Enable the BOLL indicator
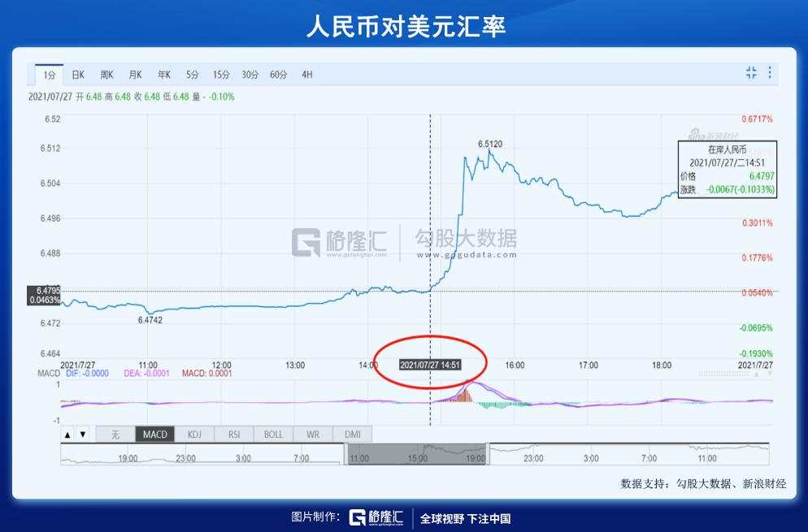This screenshot has height=532, width=808. tap(273, 435)
